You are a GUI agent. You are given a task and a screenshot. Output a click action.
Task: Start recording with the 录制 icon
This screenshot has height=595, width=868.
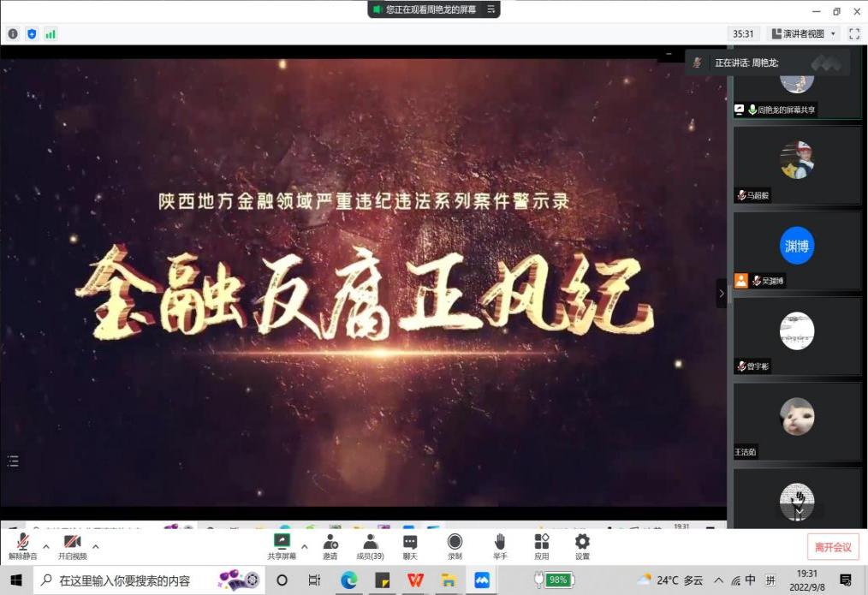(455, 545)
